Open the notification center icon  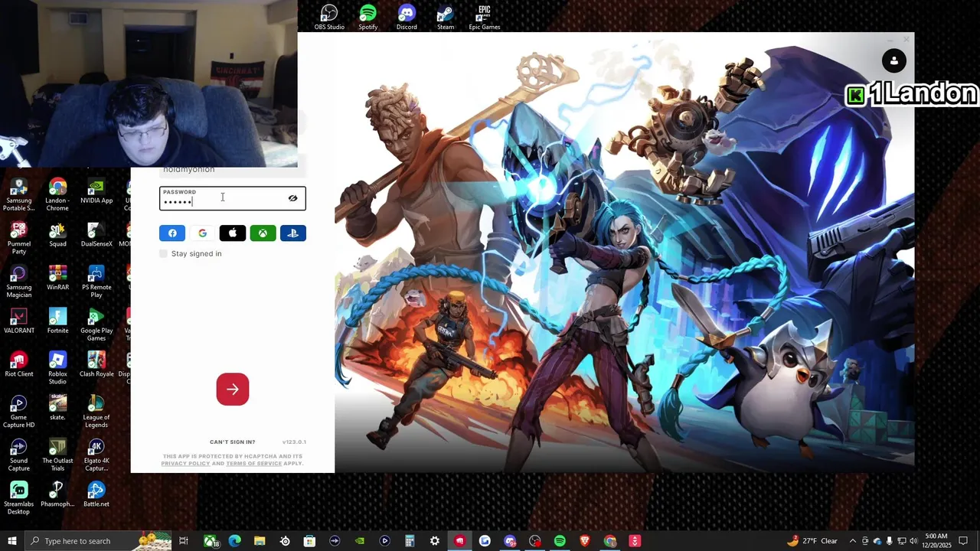click(x=963, y=541)
